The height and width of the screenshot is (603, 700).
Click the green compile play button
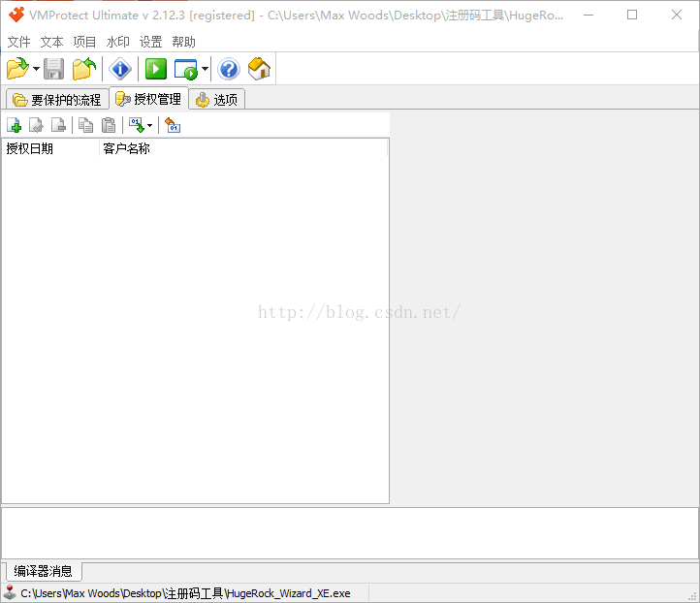pos(156,69)
